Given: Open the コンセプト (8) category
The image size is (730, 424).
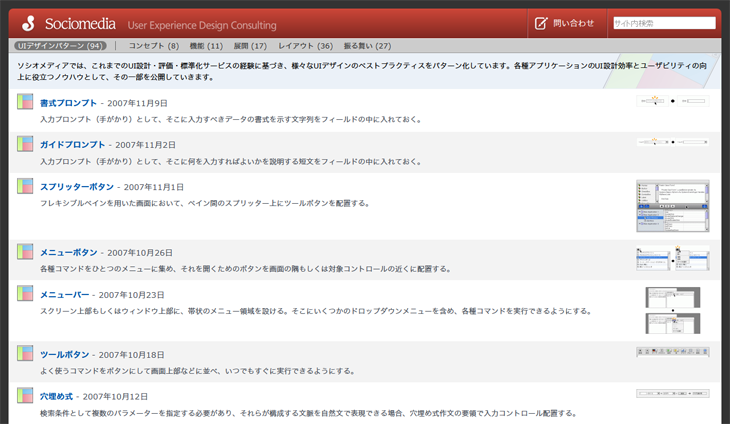Looking at the screenshot, I should (154, 46).
